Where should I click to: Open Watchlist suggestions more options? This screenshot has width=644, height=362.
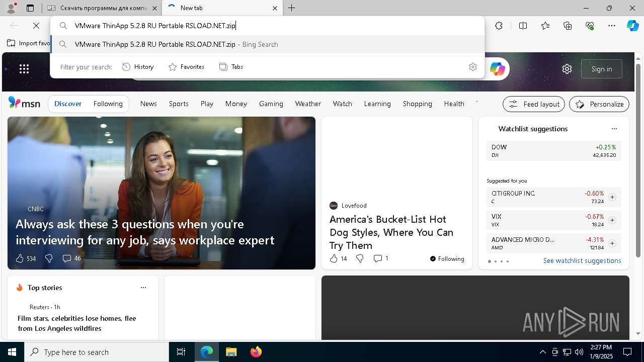point(614,129)
